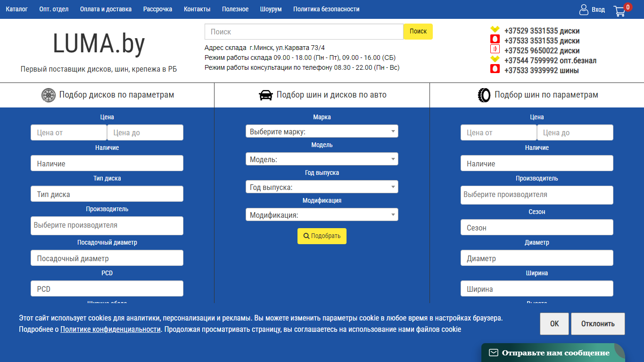This screenshot has width=644, height=362.
Task: Open the Посадочный диаметр selector
Action: pos(107,258)
